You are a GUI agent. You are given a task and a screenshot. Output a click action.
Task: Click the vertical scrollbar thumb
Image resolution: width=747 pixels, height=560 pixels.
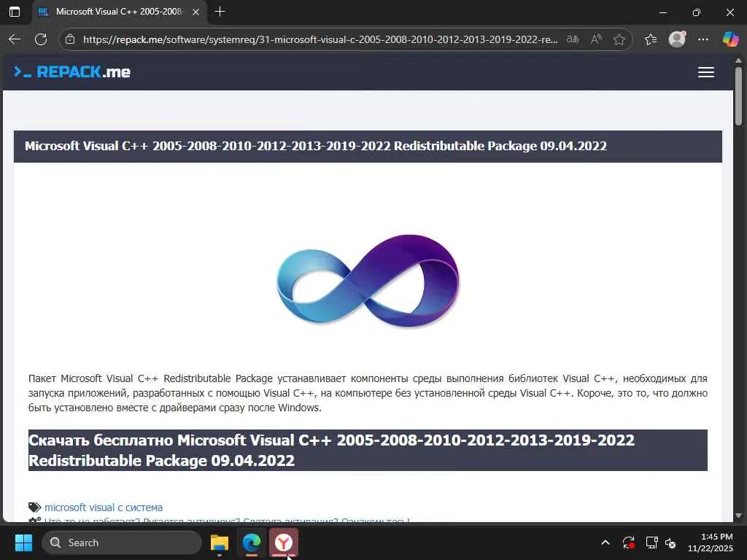pyautogui.click(x=739, y=96)
